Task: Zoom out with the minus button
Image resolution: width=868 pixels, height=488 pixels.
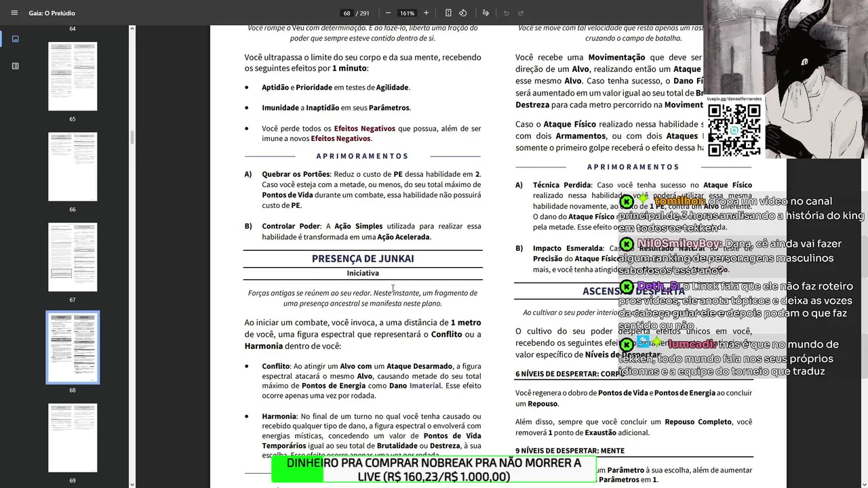Action: click(x=388, y=13)
